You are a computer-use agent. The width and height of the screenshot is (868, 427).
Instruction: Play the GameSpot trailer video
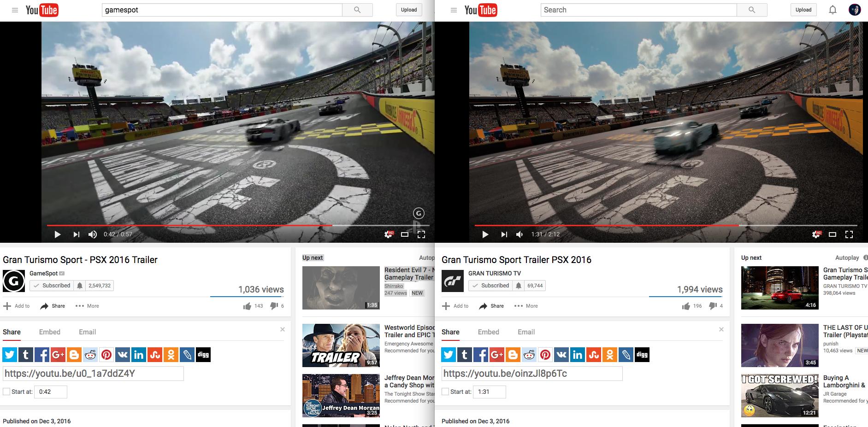(58, 234)
